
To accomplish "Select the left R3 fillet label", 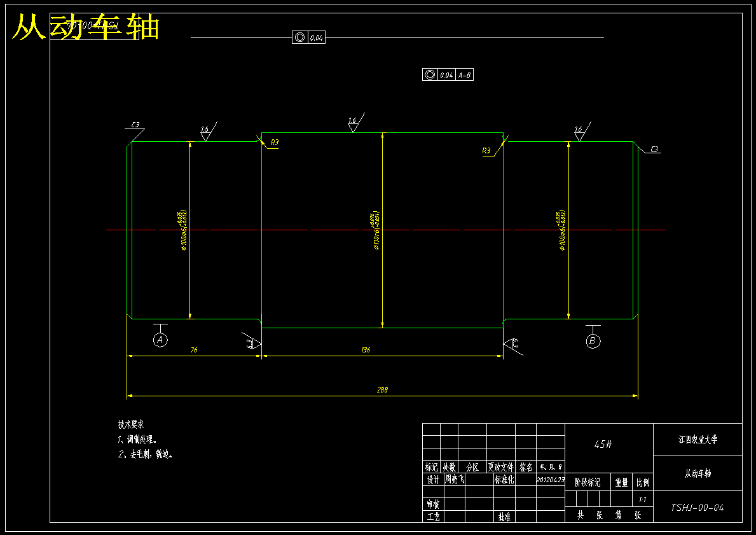I will click(274, 142).
